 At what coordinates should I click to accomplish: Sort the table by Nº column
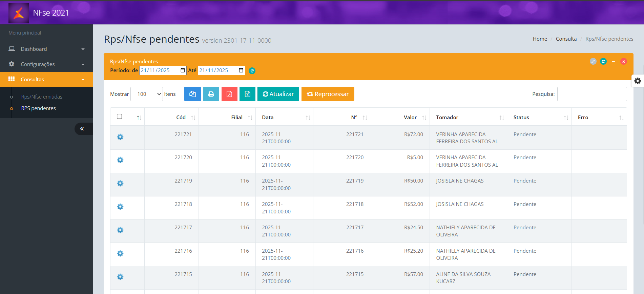click(x=342, y=117)
